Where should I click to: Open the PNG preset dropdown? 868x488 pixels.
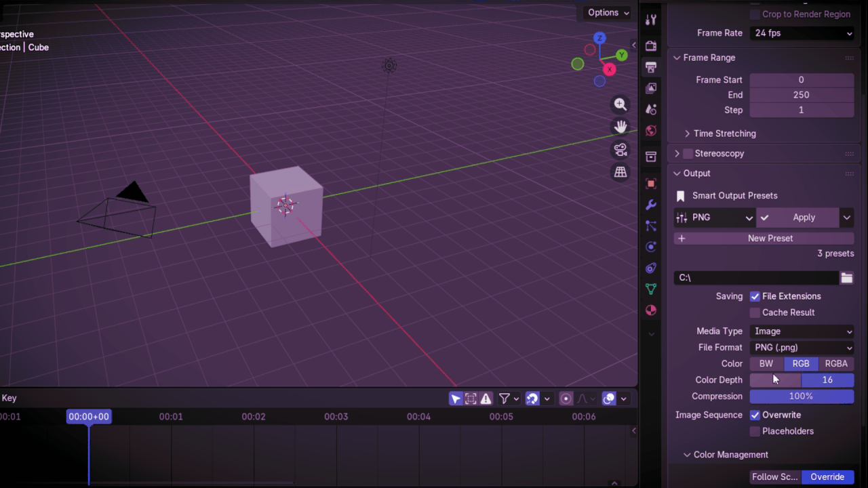coord(715,218)
